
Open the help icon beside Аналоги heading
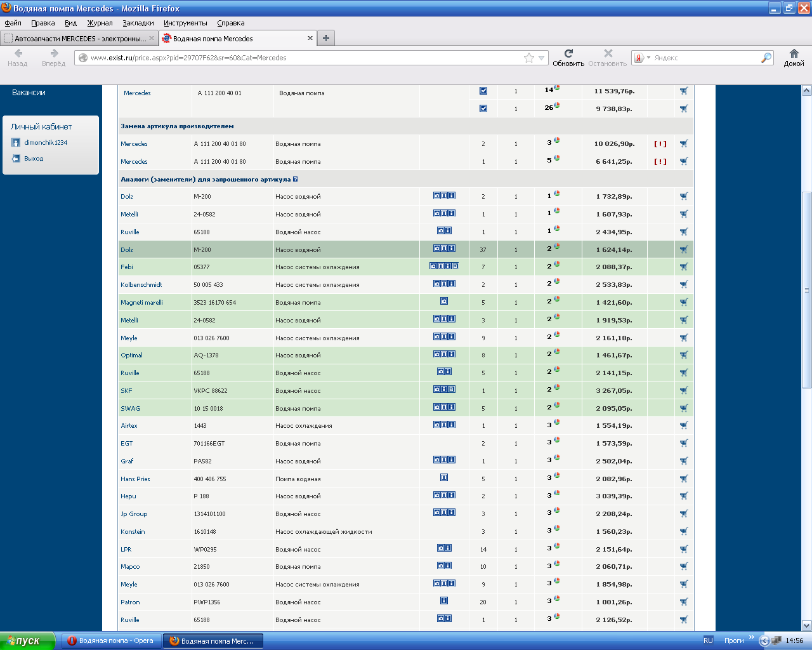point(296,179)
